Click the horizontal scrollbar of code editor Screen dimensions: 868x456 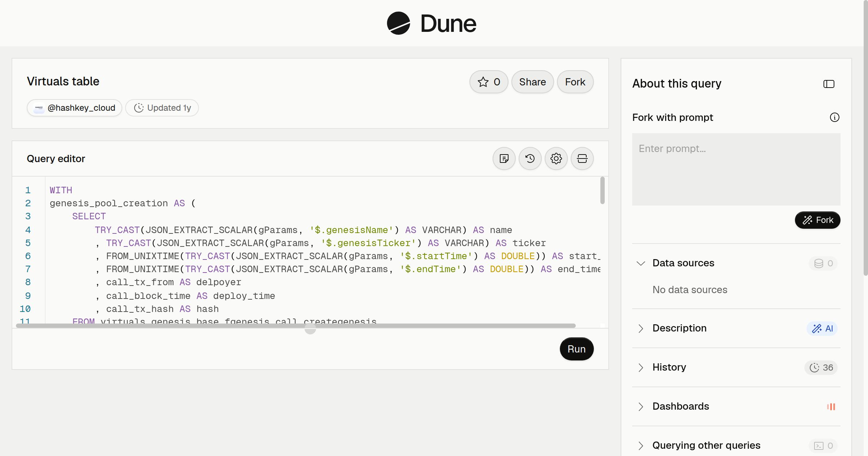pos(295,326)
